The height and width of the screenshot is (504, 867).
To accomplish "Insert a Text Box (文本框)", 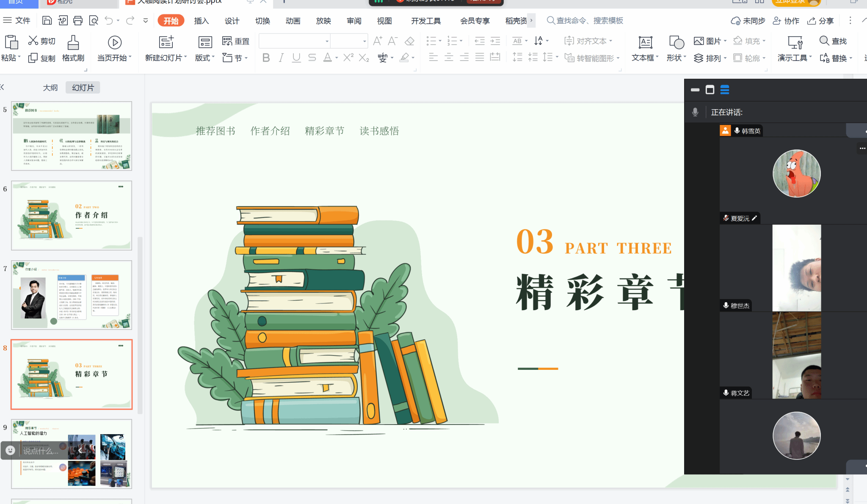I will [645, 43].
